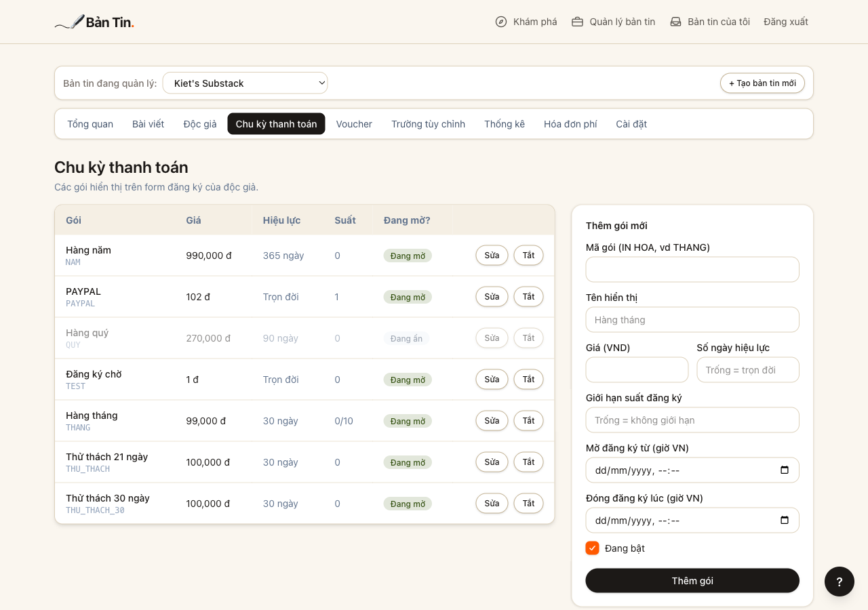
Task: Open calendar picker for Mở đăng ký từ
Action: tap(785, 470)
